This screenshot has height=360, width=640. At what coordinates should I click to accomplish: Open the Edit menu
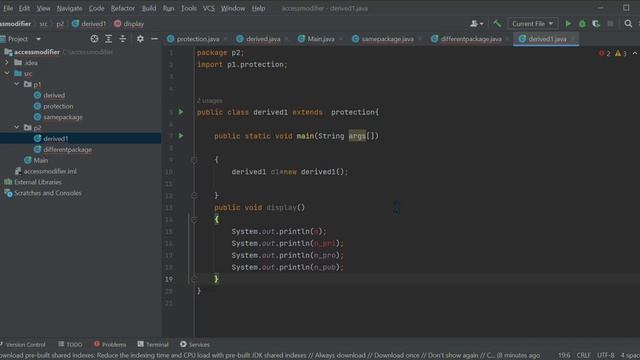point(24,8)
